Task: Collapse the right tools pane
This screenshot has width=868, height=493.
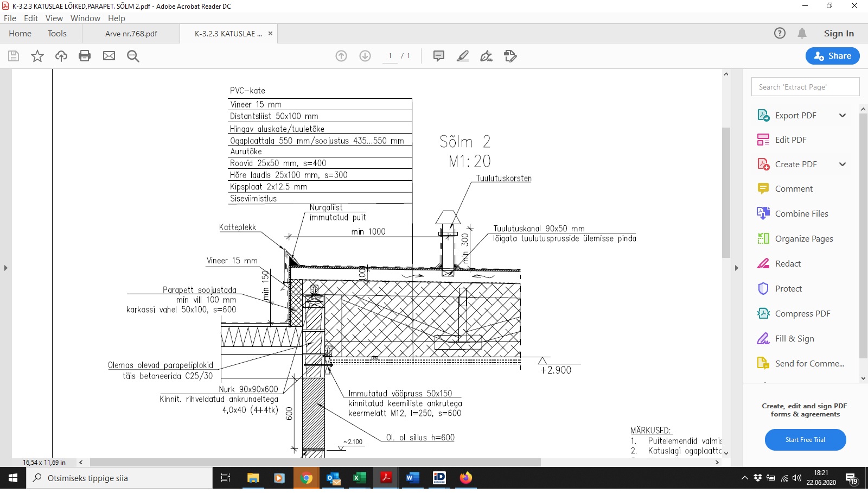Action: [x=736, y=268]
